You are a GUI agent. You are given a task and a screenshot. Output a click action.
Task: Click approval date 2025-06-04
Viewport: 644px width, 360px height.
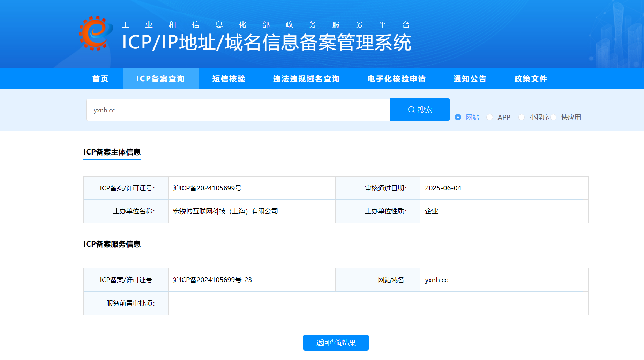pos(443,188)
